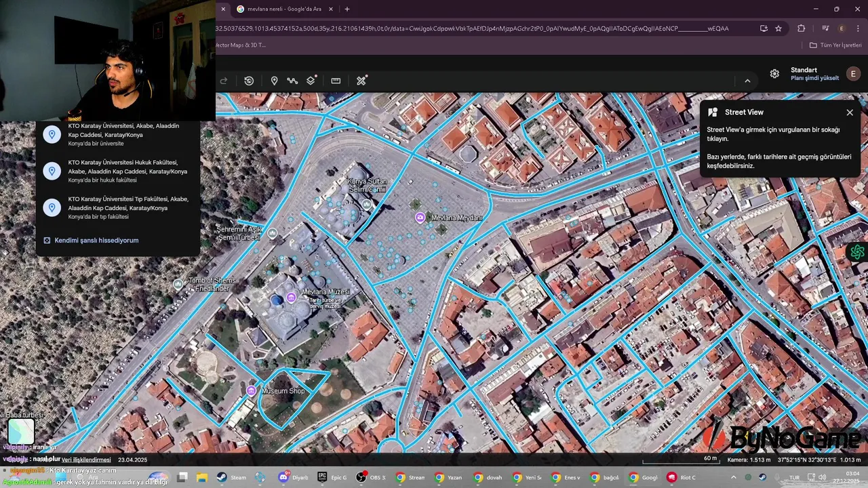Open Chrome profile avatar E
The width and height of the screenshot is (868, 488).
[842, 28]
